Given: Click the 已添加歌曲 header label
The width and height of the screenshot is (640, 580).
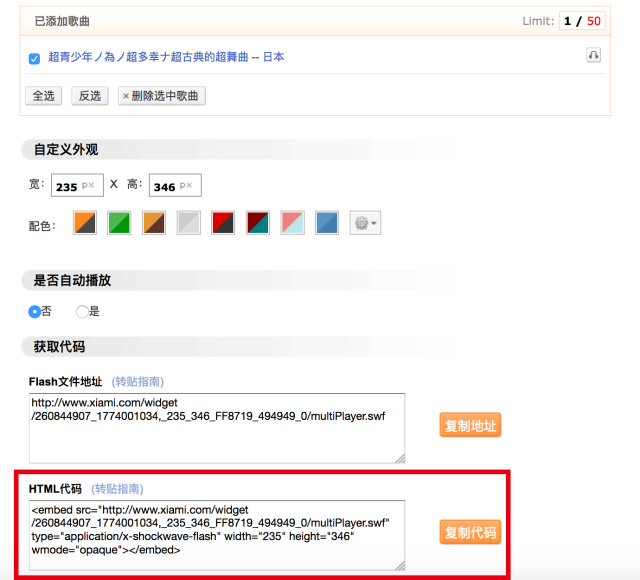Looking at the screenshot, I should pos(62,21).
